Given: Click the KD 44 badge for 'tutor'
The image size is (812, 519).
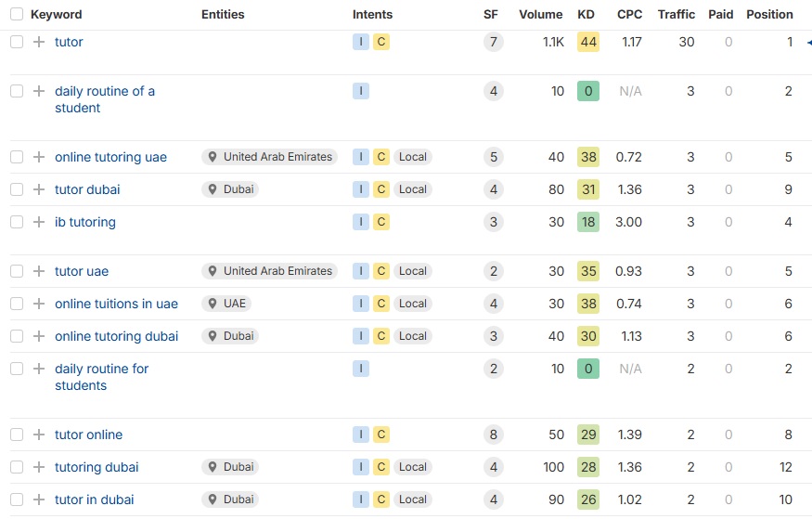Looking at the screenshot, I should [x=587, y=42].
